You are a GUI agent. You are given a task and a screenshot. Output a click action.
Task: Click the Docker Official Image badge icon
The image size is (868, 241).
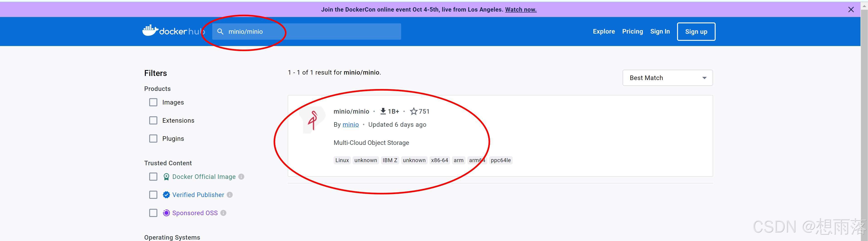pos(166,177)
